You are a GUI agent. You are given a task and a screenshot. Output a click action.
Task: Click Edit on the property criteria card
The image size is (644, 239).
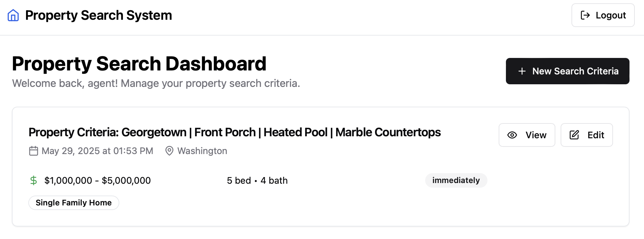click(x=587, y=135)
